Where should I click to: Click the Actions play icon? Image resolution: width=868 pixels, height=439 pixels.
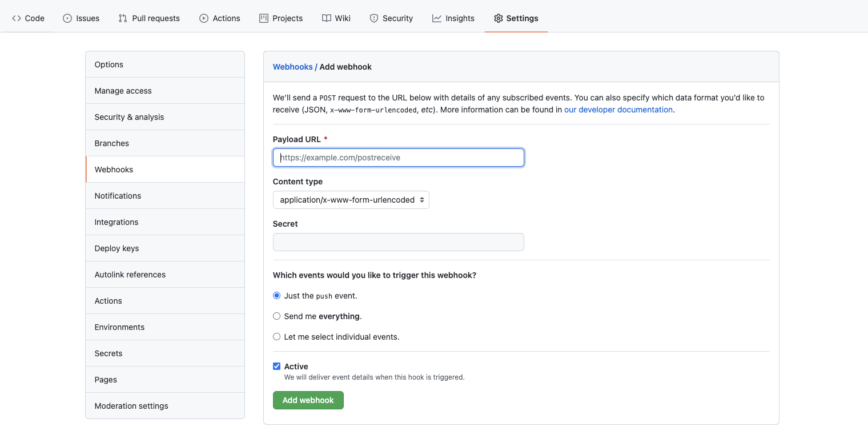click(204, 18)
